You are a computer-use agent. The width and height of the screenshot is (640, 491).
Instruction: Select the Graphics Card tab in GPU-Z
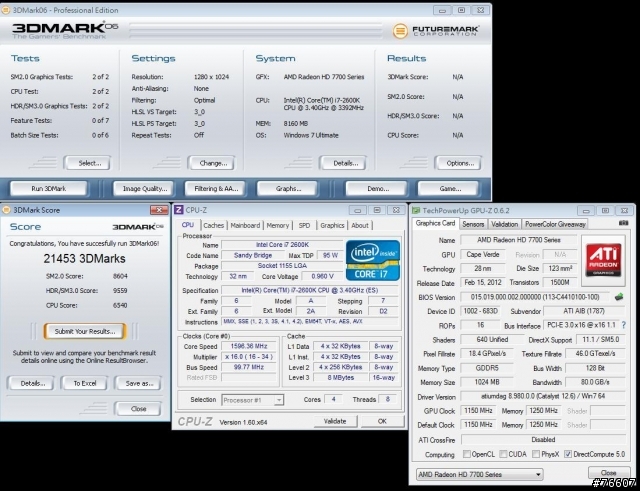click(x=435, y=223)
